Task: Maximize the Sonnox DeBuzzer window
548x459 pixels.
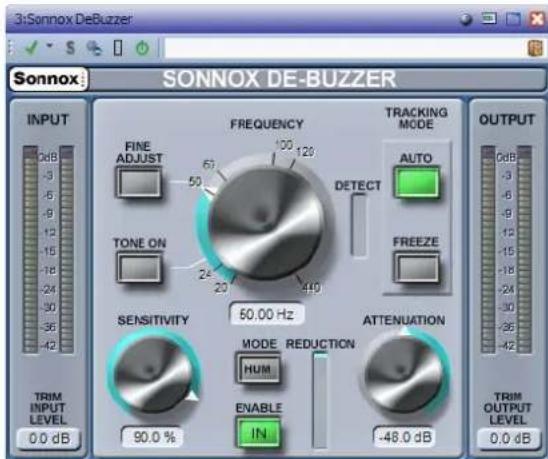Action: (513, 19)
